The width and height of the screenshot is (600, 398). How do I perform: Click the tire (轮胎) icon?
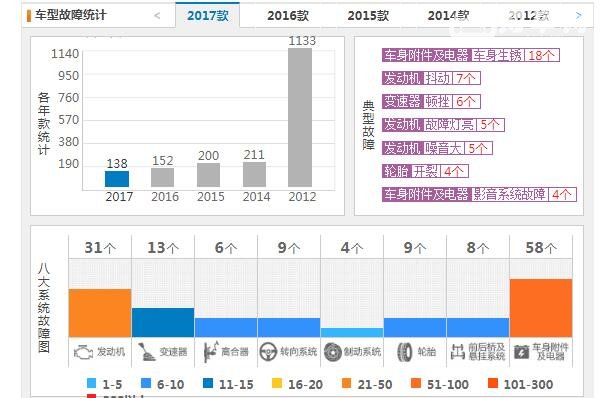(x=404, y=352)
